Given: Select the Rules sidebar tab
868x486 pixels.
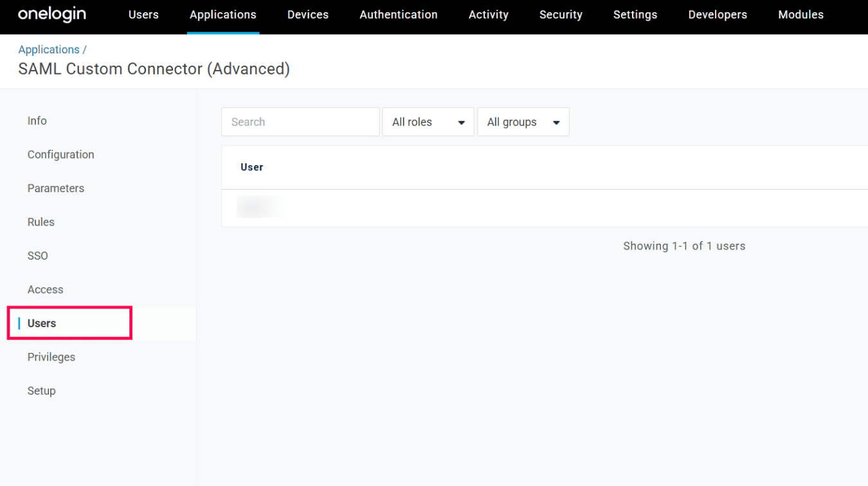Looking at the screenshot, I should (41, 222).
